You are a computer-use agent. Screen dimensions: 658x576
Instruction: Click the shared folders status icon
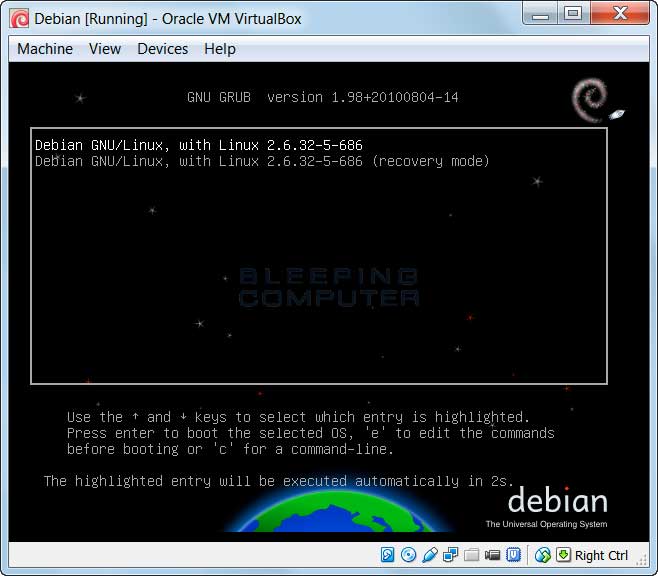pyautogui.click(x=472, y=555)
